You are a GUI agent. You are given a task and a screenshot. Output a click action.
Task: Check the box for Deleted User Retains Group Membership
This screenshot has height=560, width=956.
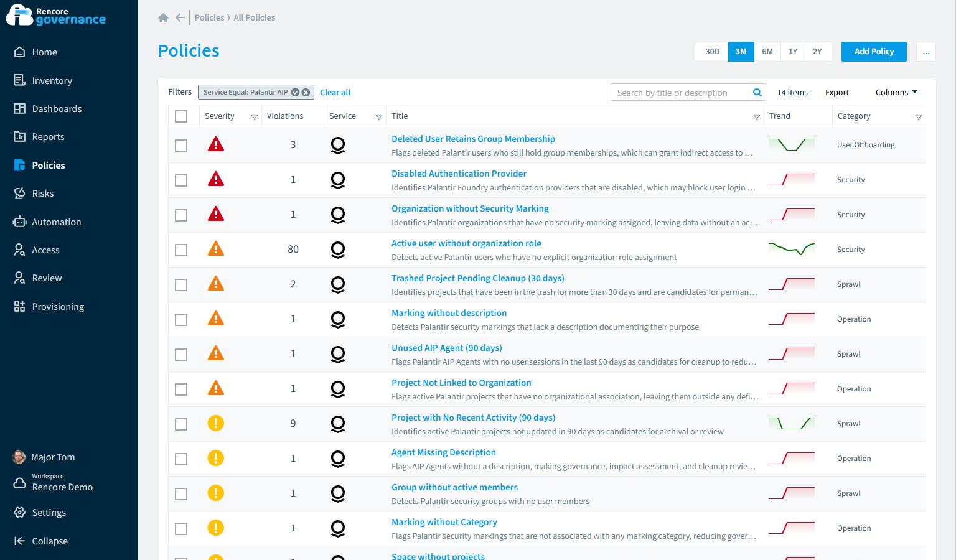(x=181, y=146)
